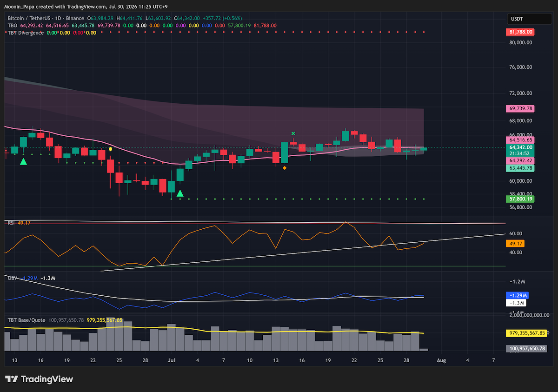The height and width of the screenshot is (392, 558).
Task: Click the green X marker above candles
Action: [x=293, y=133]
